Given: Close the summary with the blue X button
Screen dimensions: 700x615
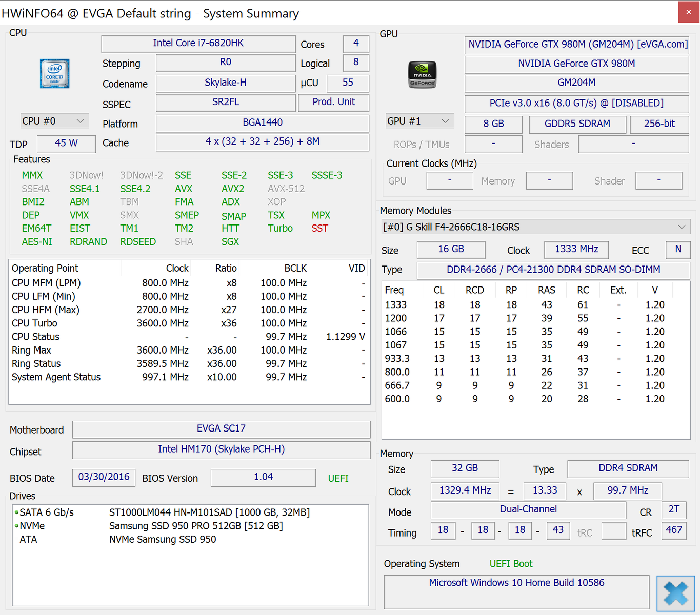Looking at the screenshot, I should (x=676, y=593).
